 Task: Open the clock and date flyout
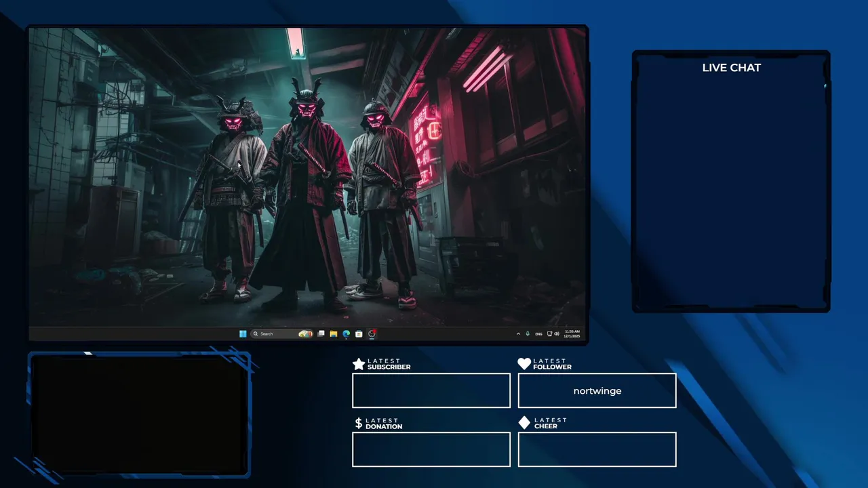[572, 333]
